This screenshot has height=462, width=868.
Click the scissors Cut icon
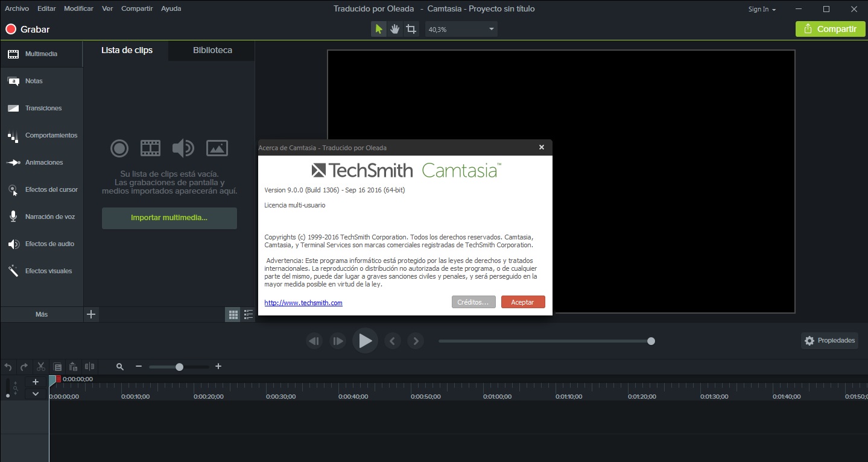[41, 367]
